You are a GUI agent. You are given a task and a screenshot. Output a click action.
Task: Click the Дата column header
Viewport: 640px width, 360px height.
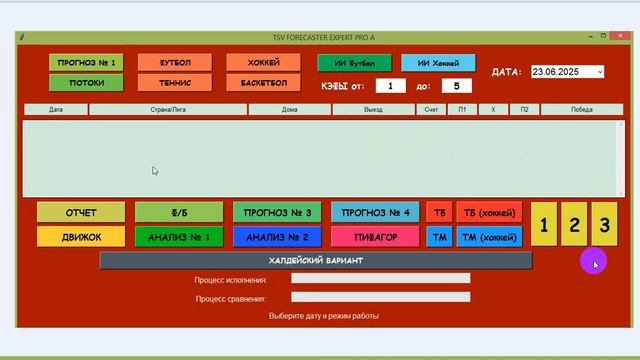(x=56, y=109)
